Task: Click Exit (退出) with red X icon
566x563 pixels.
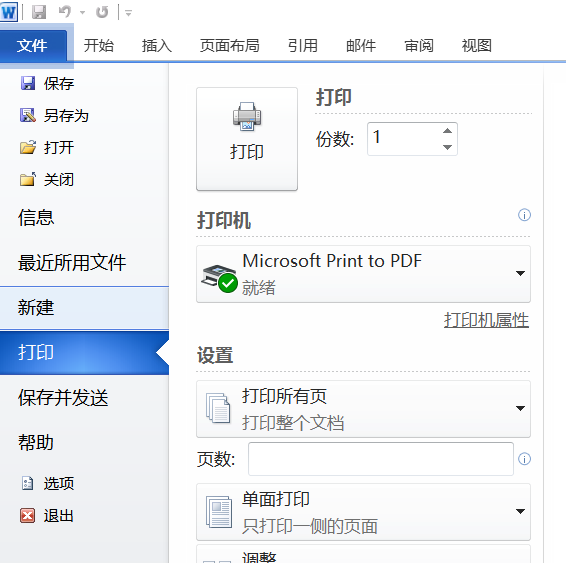Action: 47,515
